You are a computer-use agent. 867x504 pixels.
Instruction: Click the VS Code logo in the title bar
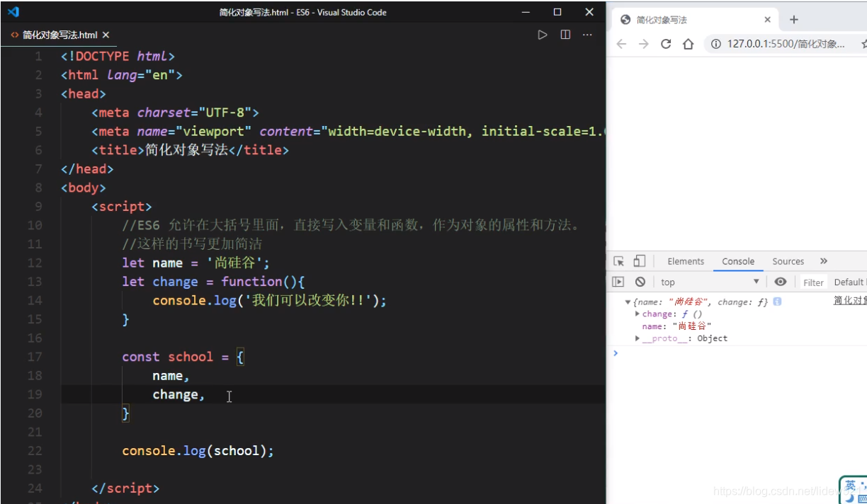click(x=13, y=12)
